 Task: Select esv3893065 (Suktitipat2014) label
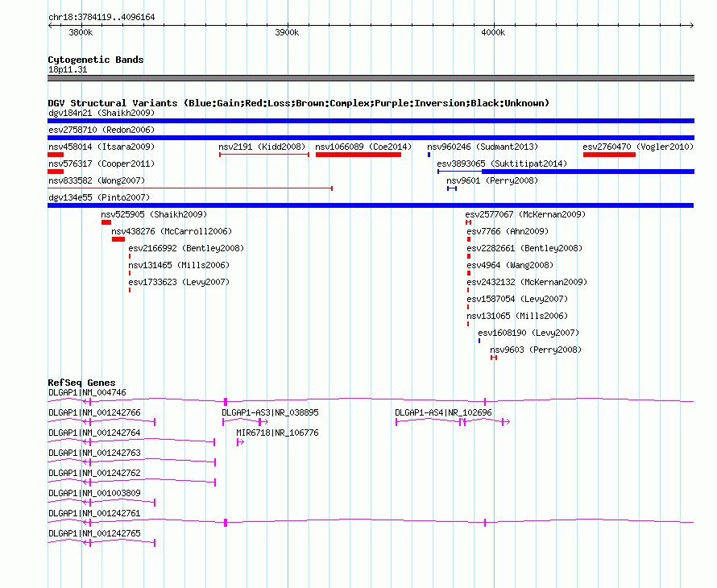tap(502, 164)
